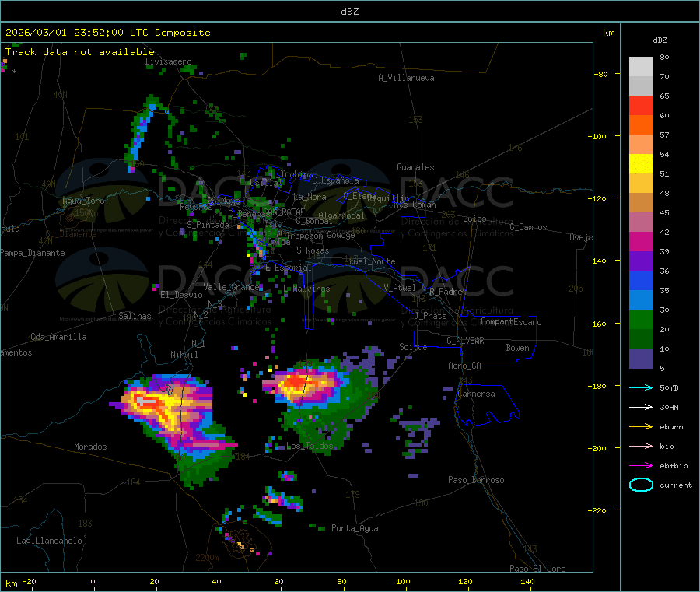The image size is (700, 592).
Task: Click the G_Campos map label
Action: point(528,227)
